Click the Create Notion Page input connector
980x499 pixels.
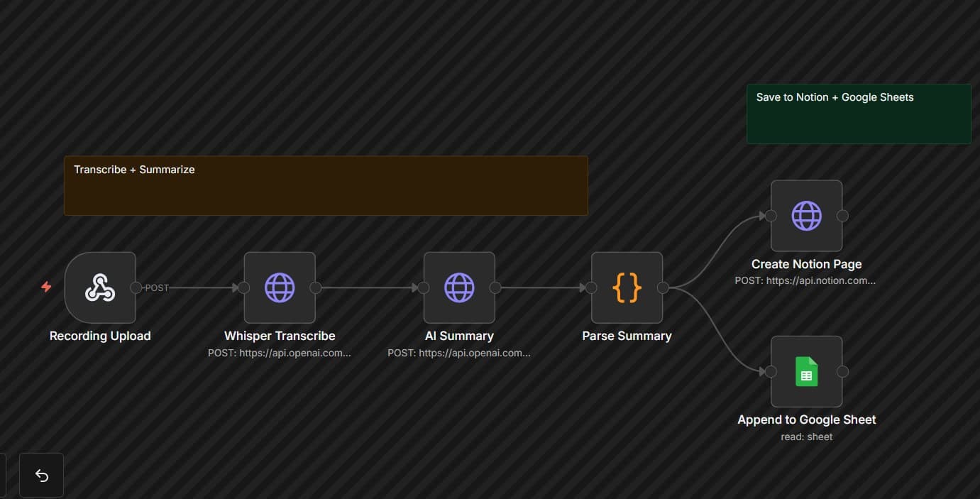coord(771,216)
